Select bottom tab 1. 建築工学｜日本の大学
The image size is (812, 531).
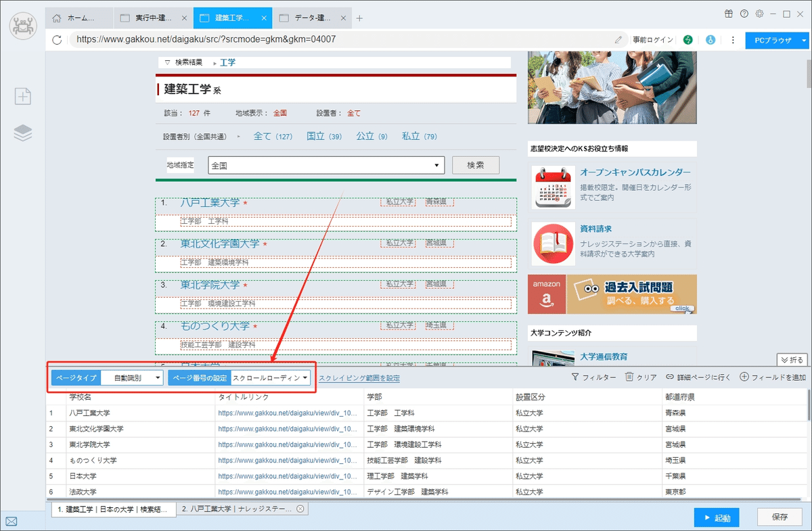[x=114, y=509]
